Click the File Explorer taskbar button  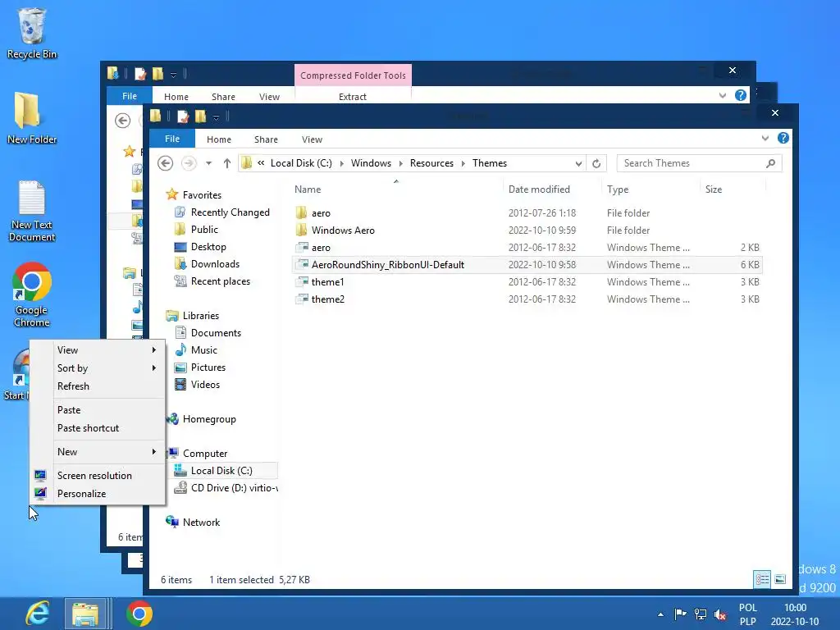point(85,614)
